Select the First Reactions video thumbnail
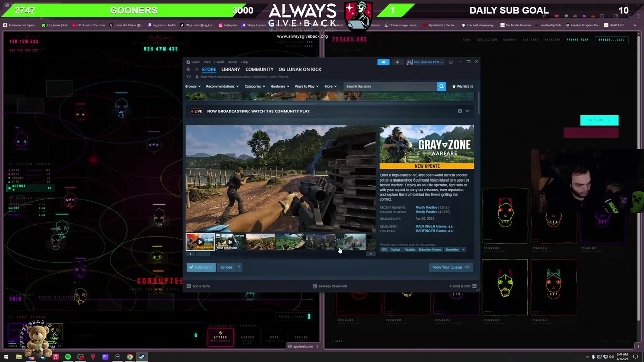Viewport: 644px width, 362px height. point(230,242)
